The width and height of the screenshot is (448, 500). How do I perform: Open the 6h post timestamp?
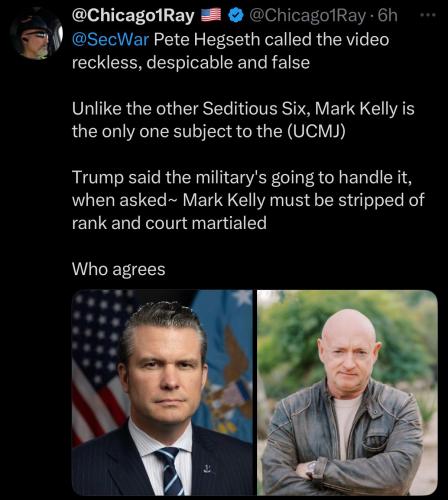(x=388, y=15)
